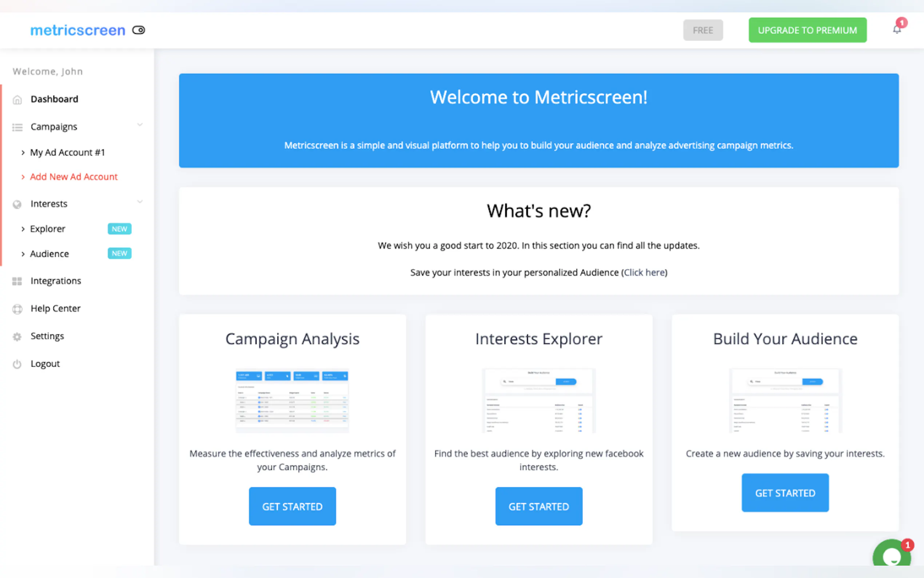Viewport: 924px width, 578px height.
Task: Collapse the Campaigns section chevron
Action: [x=140, y=124]
